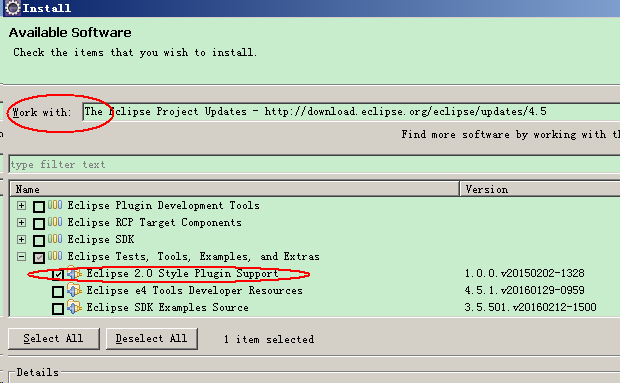Collapse Eclipse Tests, Tools, Examples, and Extras node

coord(21,257)
